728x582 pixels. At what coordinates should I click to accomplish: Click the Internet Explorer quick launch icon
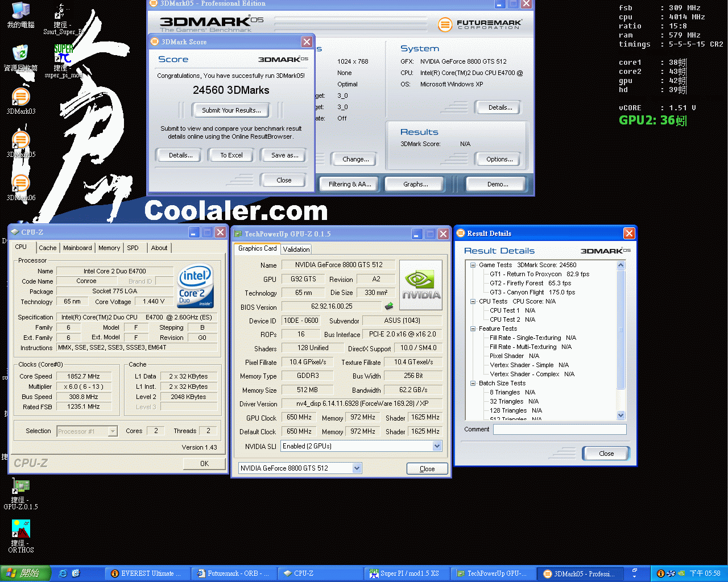63,573
